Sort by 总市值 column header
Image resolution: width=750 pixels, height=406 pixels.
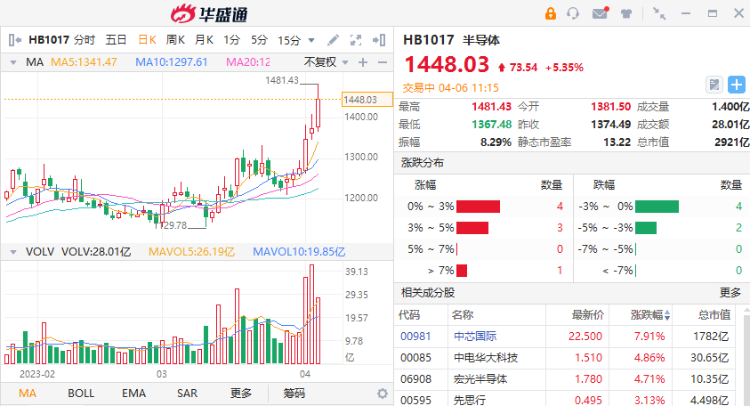point(714,315)
